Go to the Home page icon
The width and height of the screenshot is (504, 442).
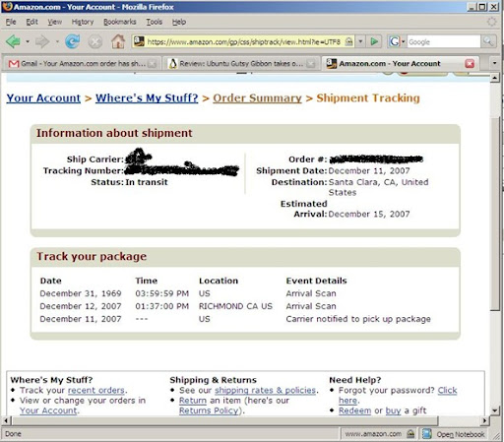[x=118, y=41]
